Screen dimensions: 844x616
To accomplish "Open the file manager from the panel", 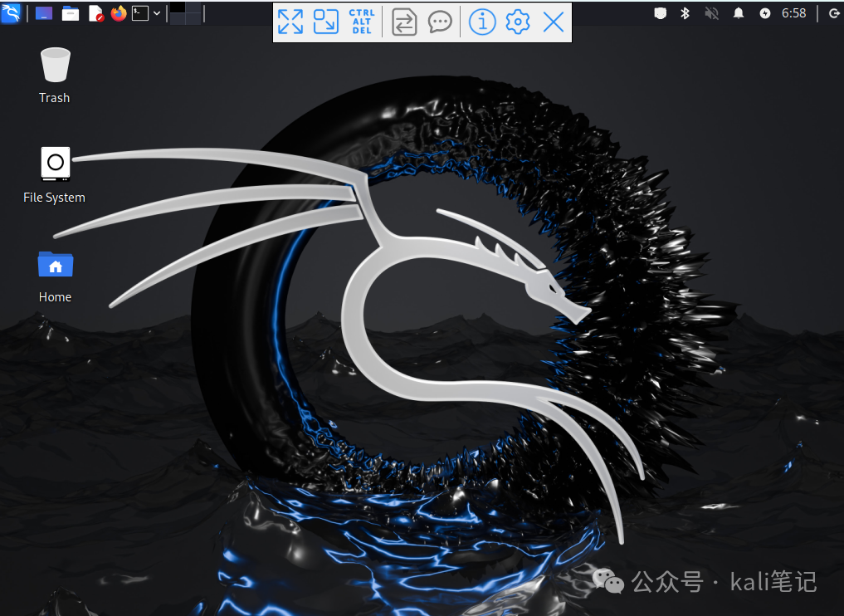I will coord(70,13).
